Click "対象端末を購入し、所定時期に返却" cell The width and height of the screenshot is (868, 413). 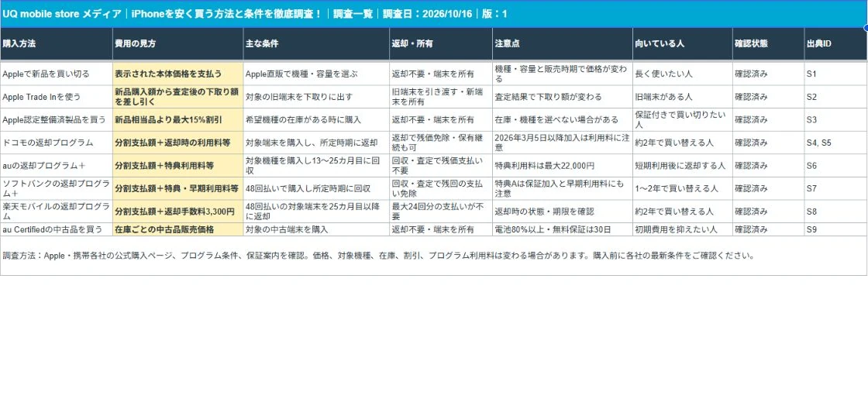point(316,143)
